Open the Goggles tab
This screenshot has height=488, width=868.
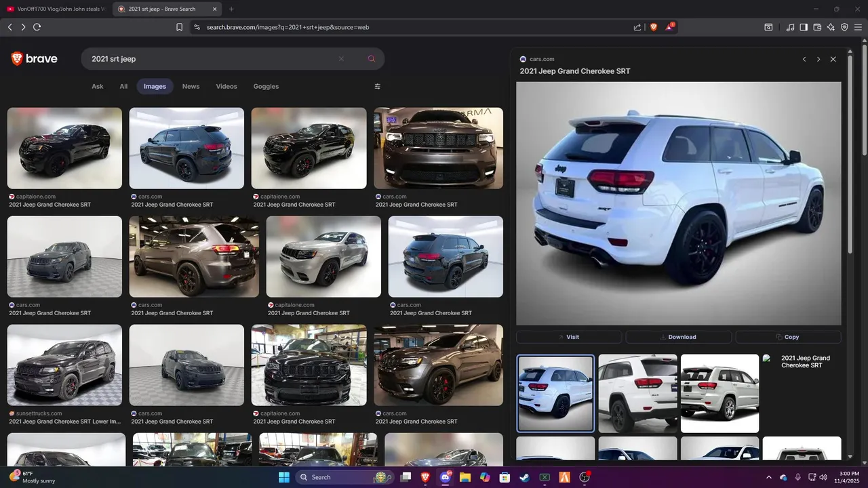[x=266, y=86]
